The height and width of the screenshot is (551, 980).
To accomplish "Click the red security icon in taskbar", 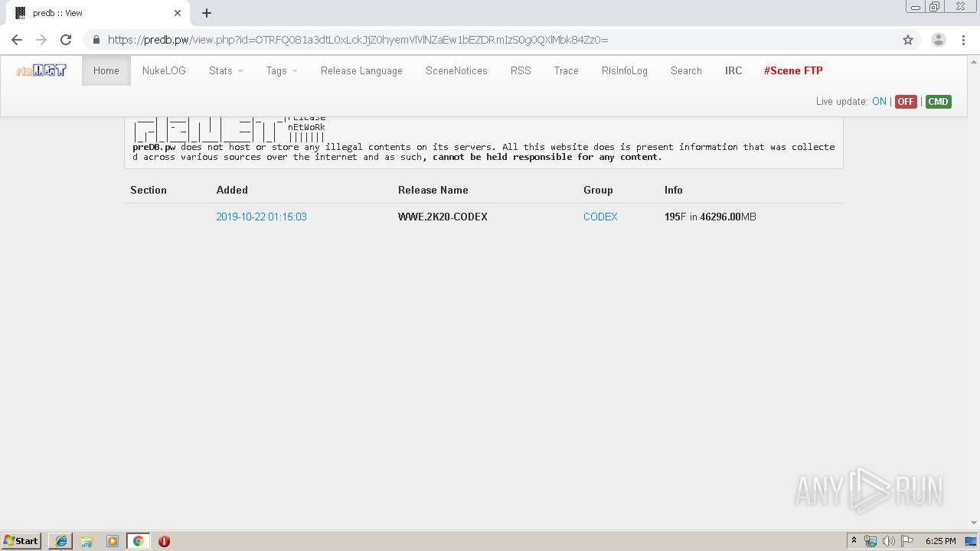I will pyautogui.click(x=164, y=541).
